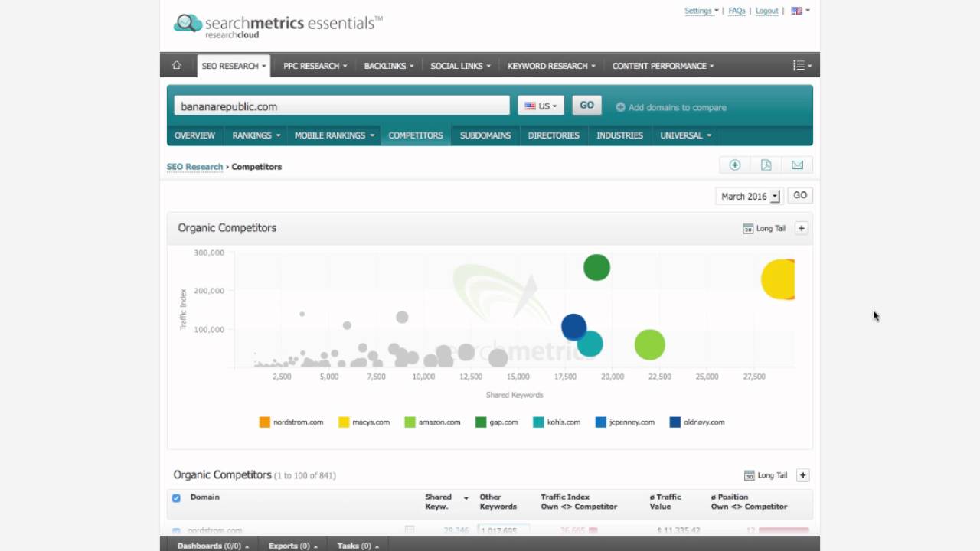Click kohls.com legend label
The height and width of the screenshot is (551, 980).
(563, 422)
